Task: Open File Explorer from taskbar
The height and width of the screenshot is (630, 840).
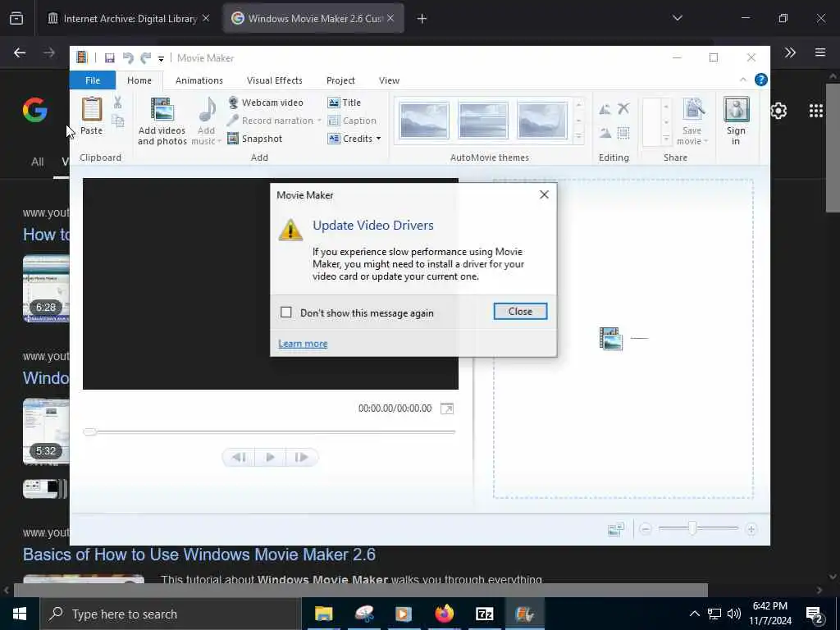Action: 323,614
